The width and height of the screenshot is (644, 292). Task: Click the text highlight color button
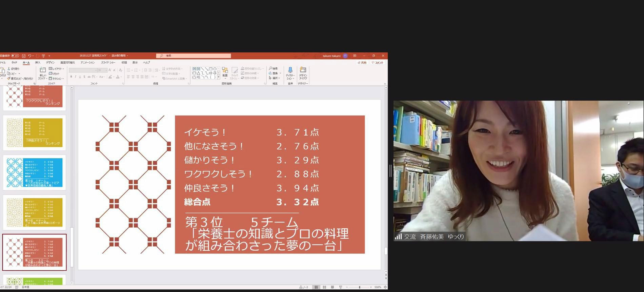pos(110,77)
